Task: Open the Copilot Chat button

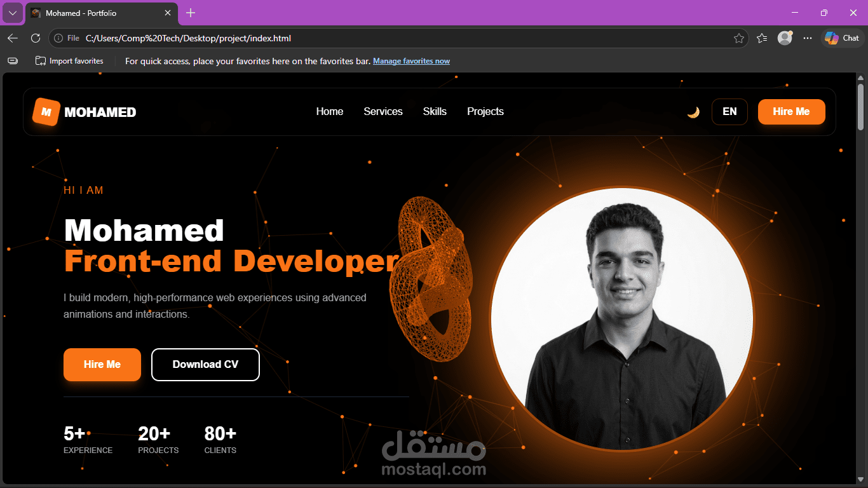Action: click(x=842, y=38)
